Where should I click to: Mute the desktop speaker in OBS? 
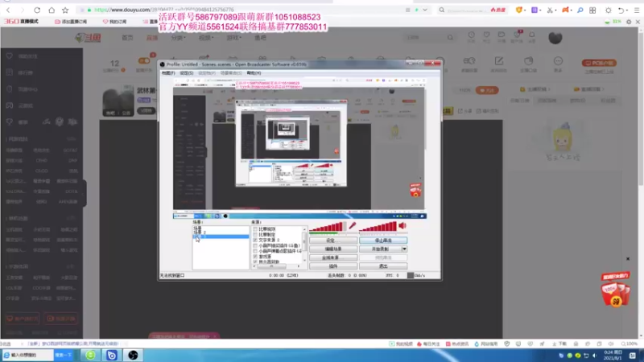402,225
